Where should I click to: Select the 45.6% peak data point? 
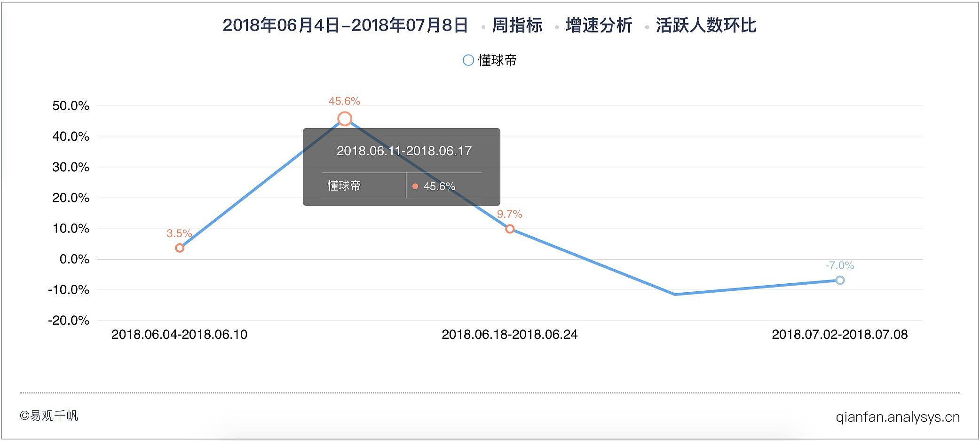point(345,119)
